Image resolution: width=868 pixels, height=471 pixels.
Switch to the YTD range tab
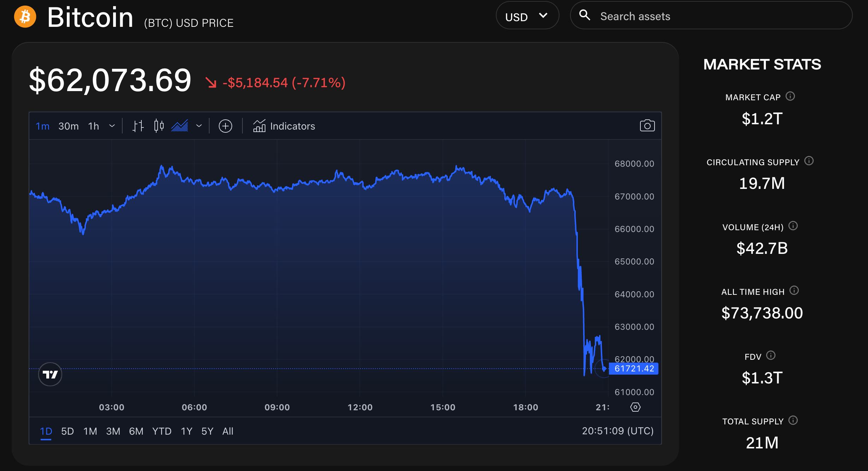[x=162, y=431]
